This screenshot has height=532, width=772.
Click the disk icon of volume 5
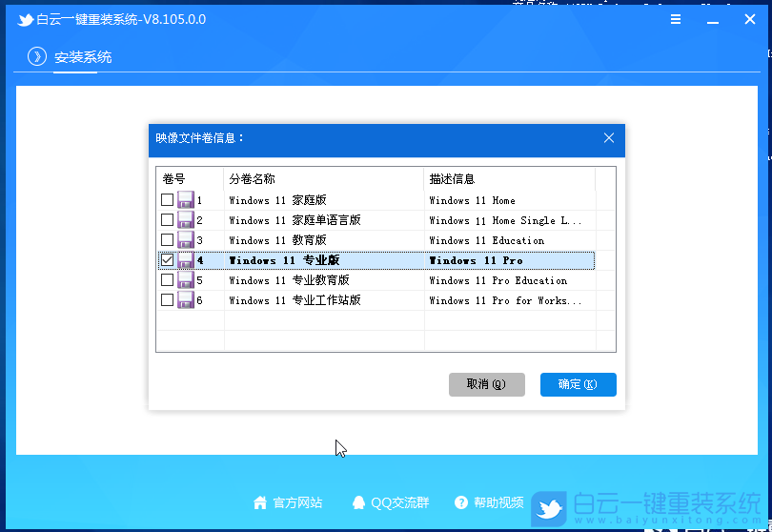tap(186, 279)
